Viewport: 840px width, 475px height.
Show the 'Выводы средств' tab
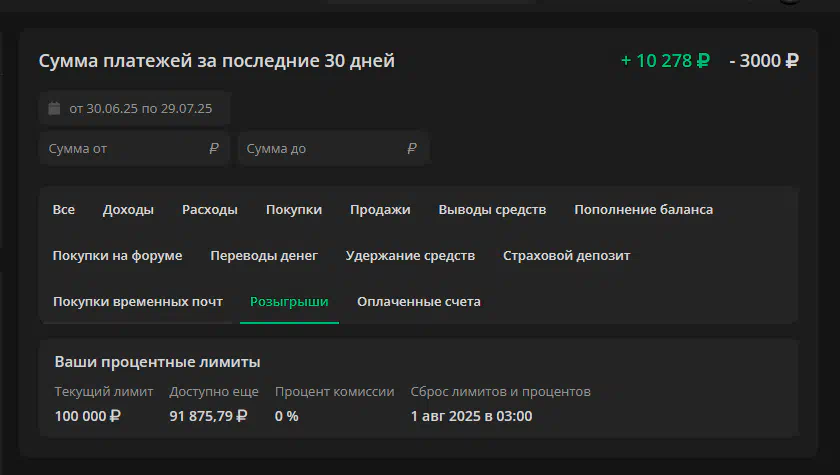(x=492, y=209)
